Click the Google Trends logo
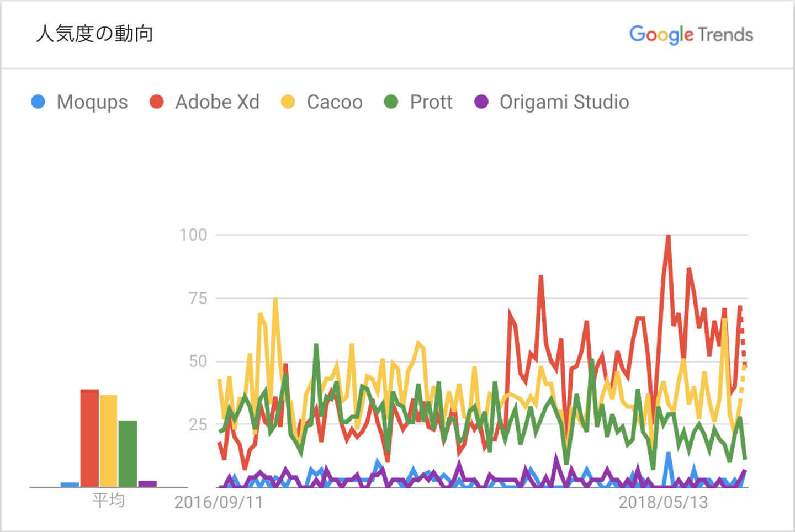The image size is (795, 532). [x=691, y=35]
